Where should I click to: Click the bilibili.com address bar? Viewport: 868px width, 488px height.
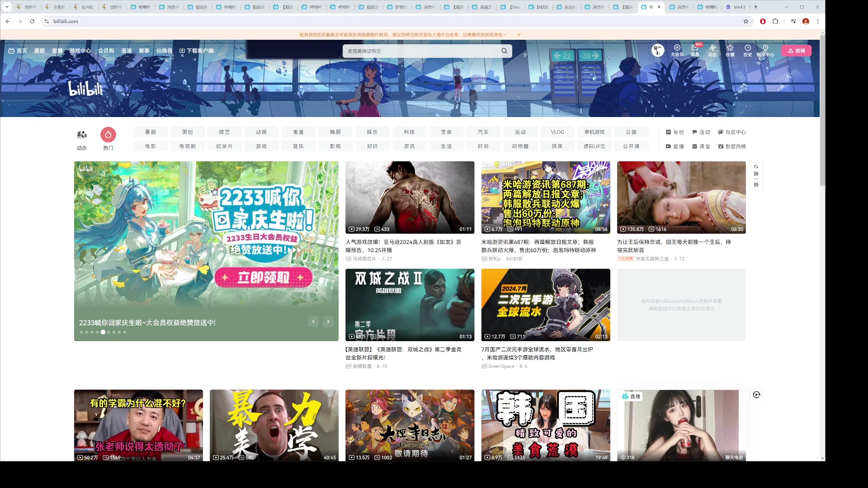[x=393, y=21]
